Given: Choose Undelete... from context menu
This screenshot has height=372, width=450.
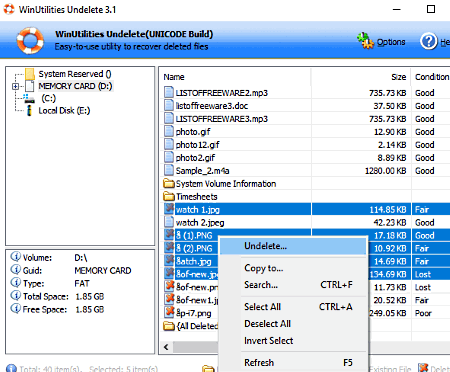Looking at the screenshot, I should [293, 246].
